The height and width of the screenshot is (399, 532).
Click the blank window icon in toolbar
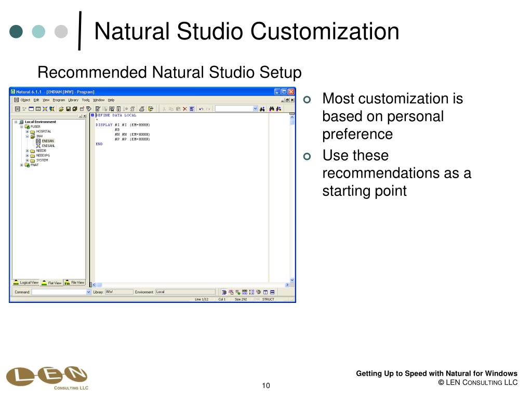tap(31, 109)
